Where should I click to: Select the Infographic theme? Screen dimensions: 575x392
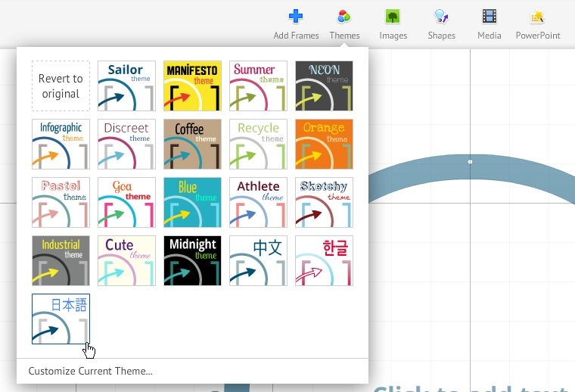point(61,144)
